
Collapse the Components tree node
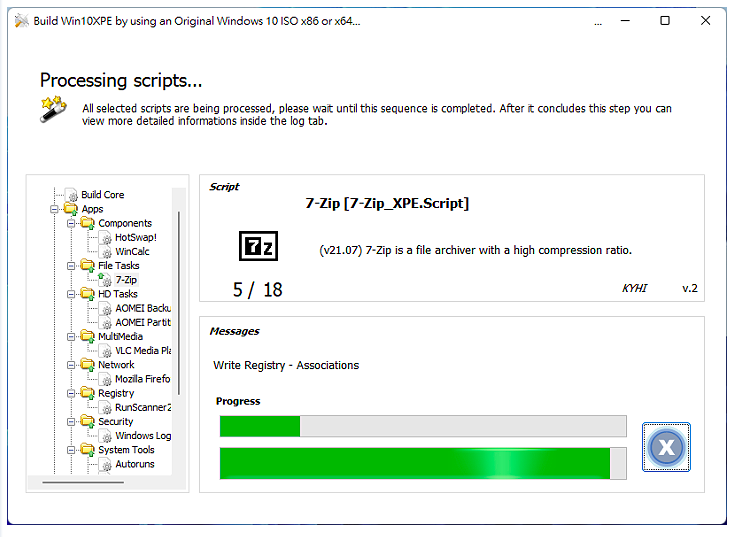pos(71,223)
